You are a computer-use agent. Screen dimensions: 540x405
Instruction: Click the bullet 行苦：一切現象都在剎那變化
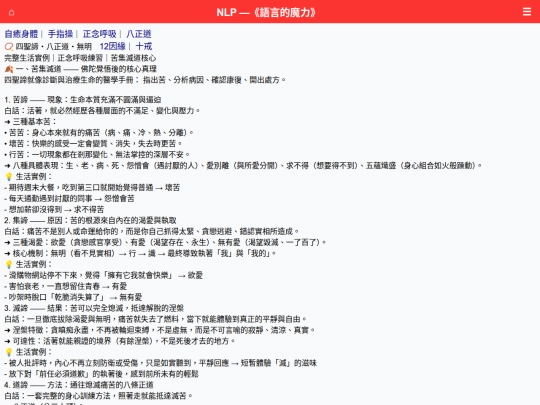(x=97, y=155)
